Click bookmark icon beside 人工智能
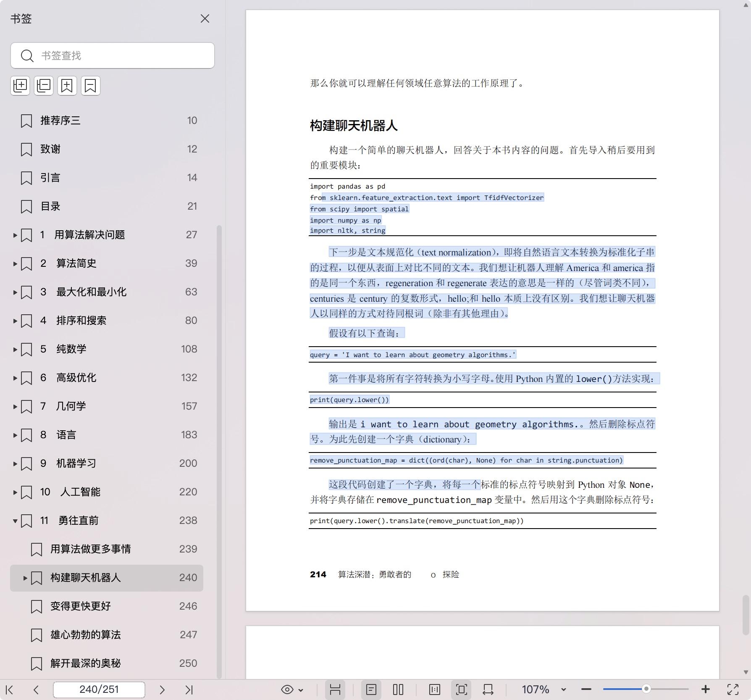The height and width of the screenshot is (700, 751). (x=26, y=492)
